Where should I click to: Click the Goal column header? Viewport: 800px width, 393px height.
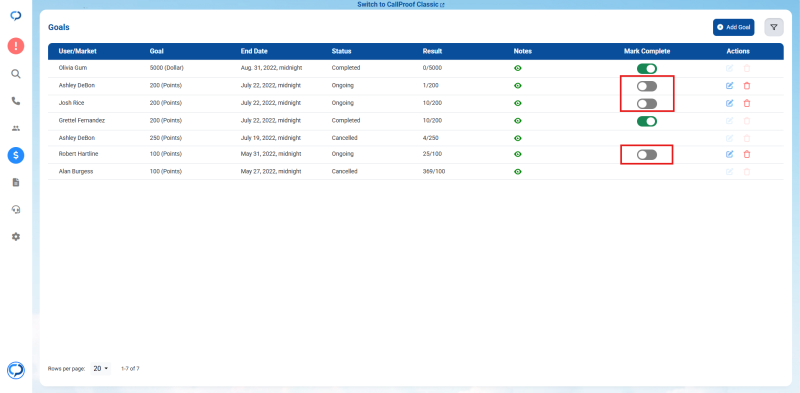(x=157, y=52)
